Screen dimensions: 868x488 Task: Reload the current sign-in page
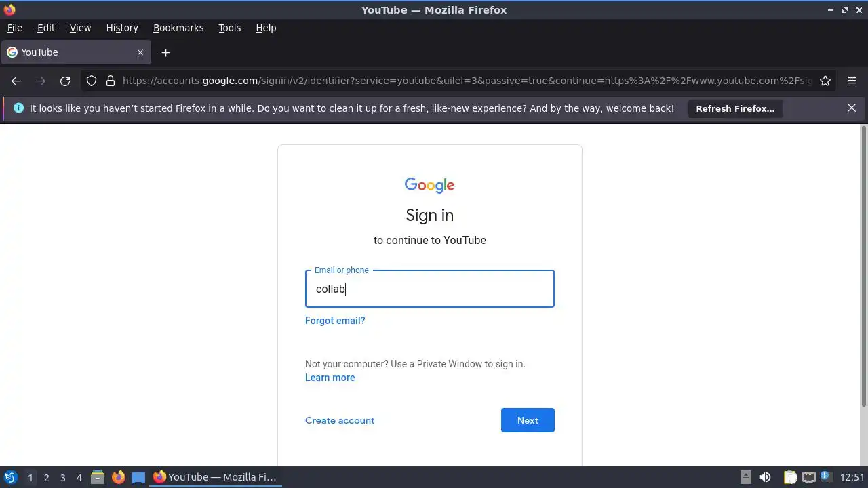click(x=65, y=81)
